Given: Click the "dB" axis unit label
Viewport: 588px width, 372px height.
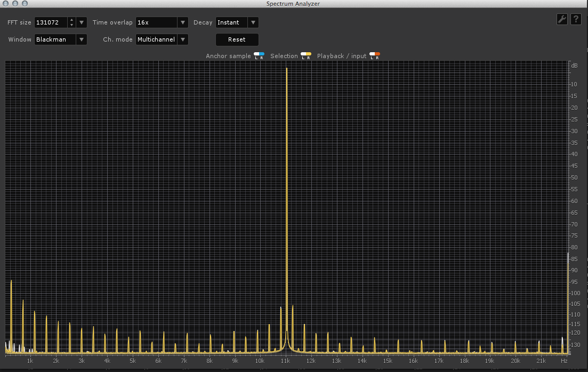Looking at the screenshot, I should point(574,66).
